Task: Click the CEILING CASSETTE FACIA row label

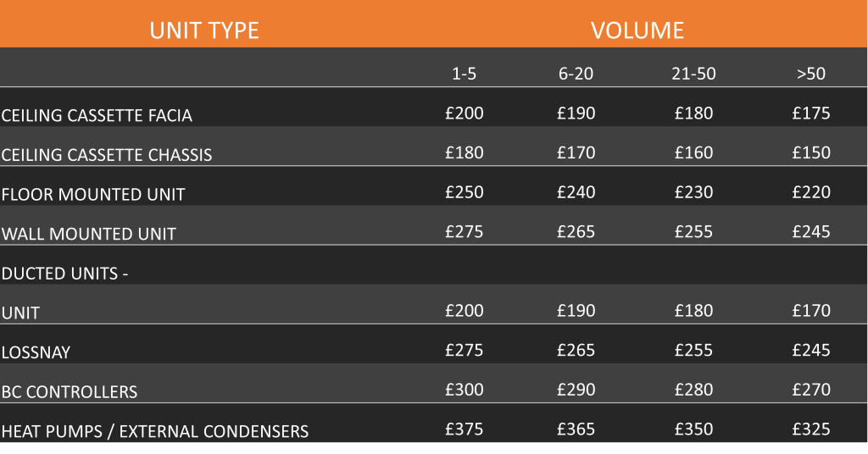Action: tap(97, 115)
